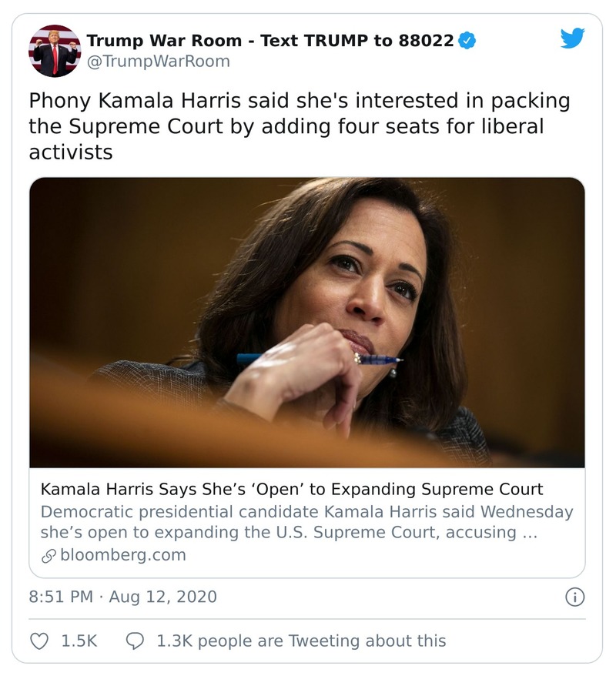Click the Twitter bird logo
Image resolution: width=616 pixels, height=676 pixels.
[x=572, y=38]
